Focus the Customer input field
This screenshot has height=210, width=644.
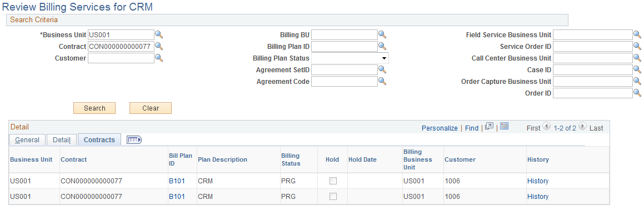point(121,58)
